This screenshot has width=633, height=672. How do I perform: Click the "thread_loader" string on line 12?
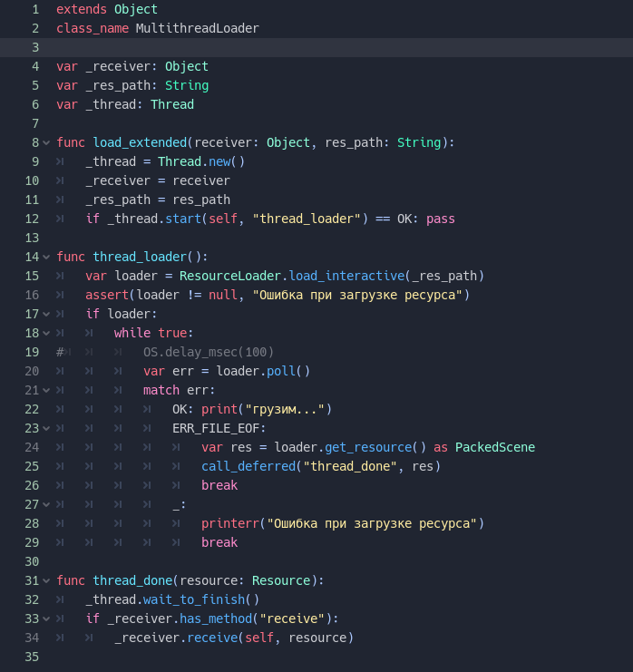pos(306,219)
